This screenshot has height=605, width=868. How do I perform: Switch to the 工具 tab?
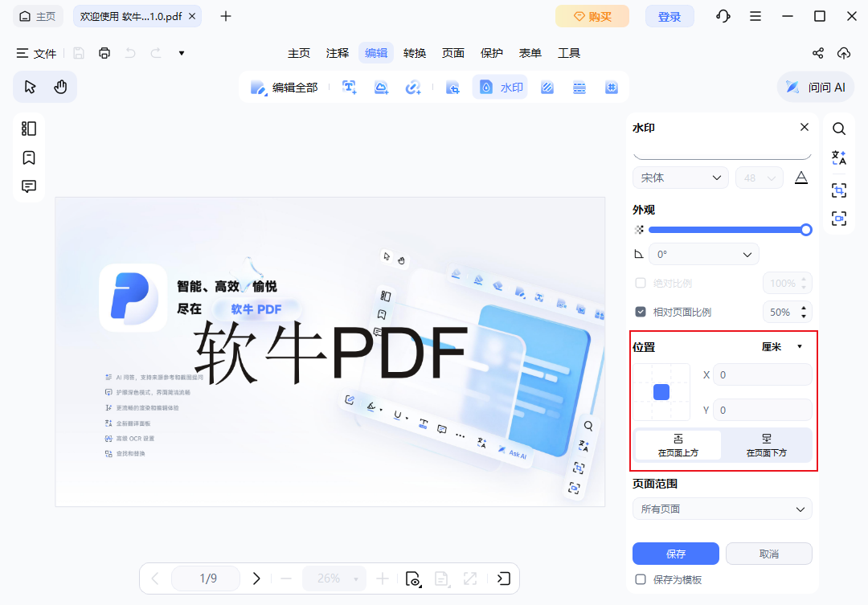tap(568, 53)
